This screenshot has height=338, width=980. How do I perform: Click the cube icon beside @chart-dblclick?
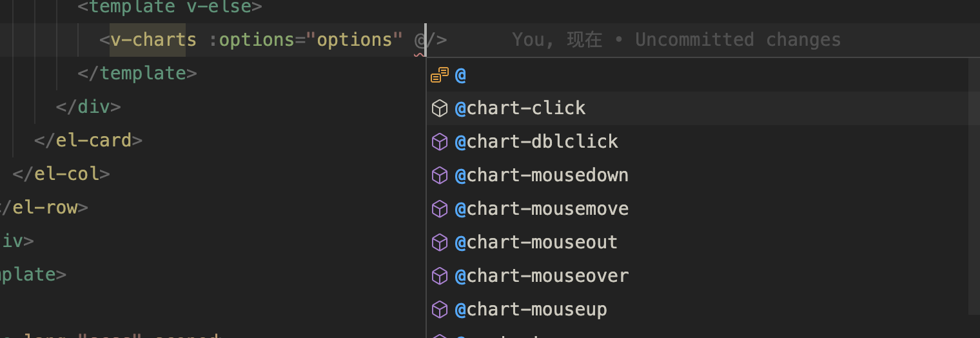(439, 142)
